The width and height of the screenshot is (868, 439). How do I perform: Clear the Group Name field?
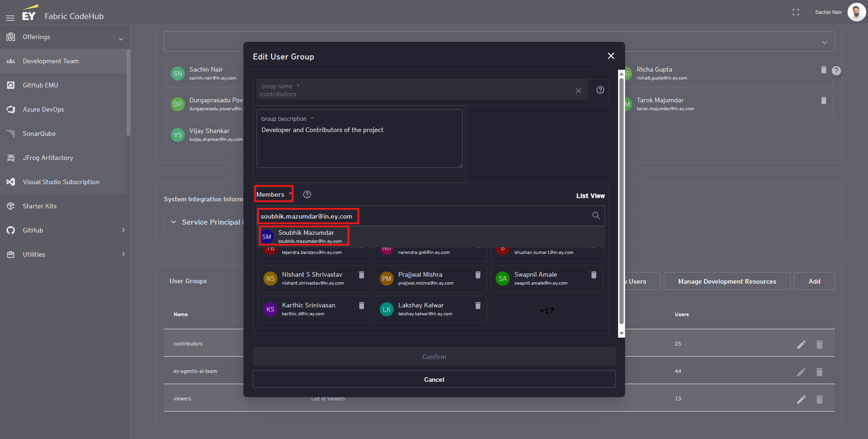tap(578, 91)
